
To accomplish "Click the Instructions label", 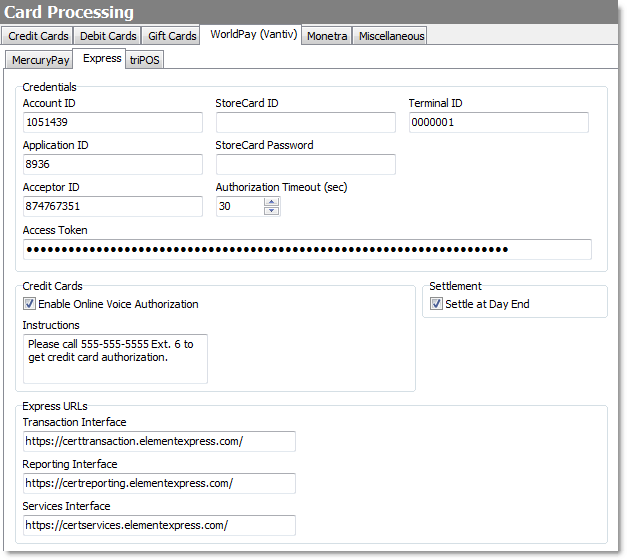I will pyautogui.click(x=51, y=325).
